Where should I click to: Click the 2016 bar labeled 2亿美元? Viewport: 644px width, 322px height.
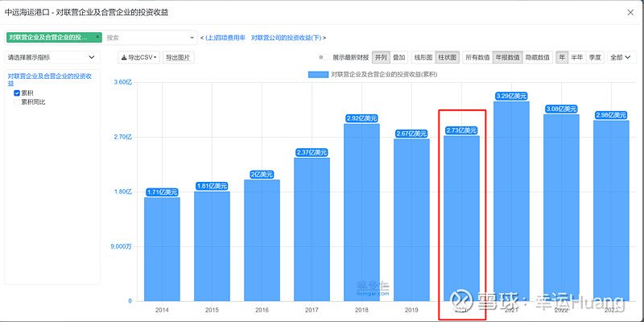click(262, 240)
